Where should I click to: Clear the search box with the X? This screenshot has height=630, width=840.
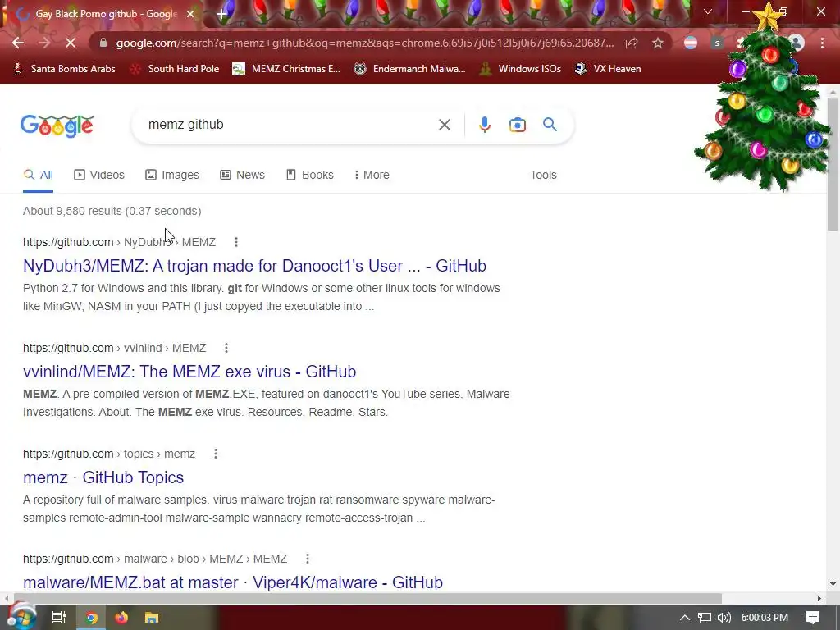(444, 125)
